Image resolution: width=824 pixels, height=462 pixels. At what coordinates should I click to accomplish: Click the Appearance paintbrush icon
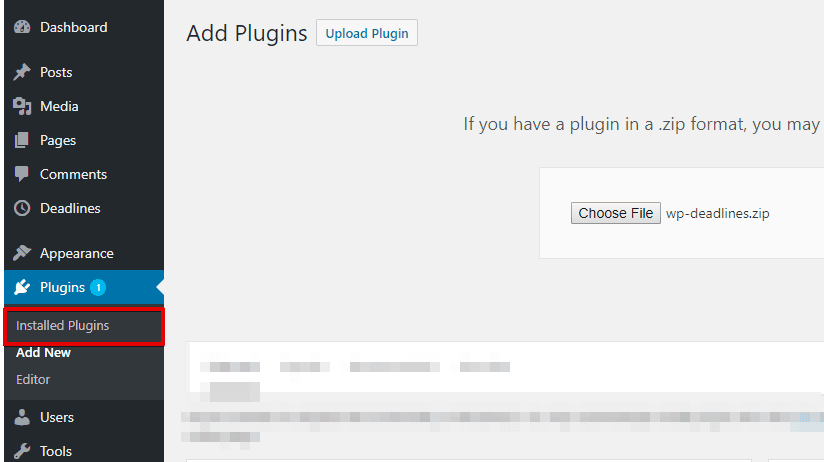22,254
